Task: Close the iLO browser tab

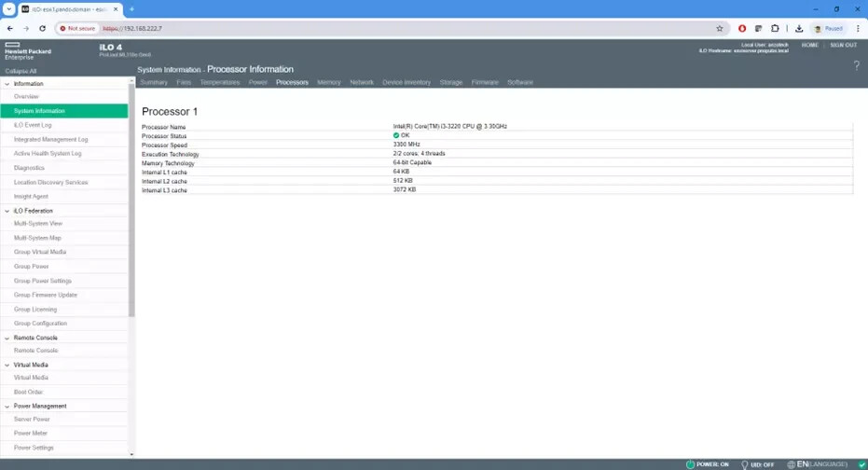Action: (116, 9)
